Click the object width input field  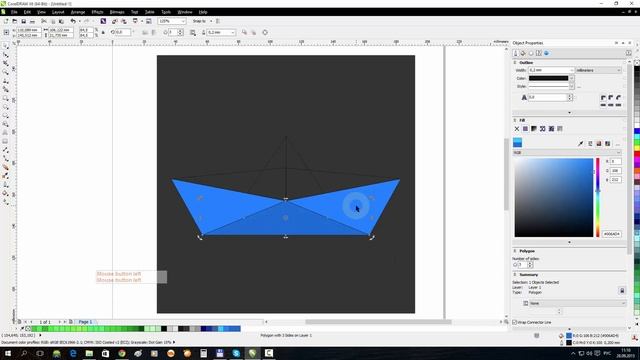tap(61, 30)
